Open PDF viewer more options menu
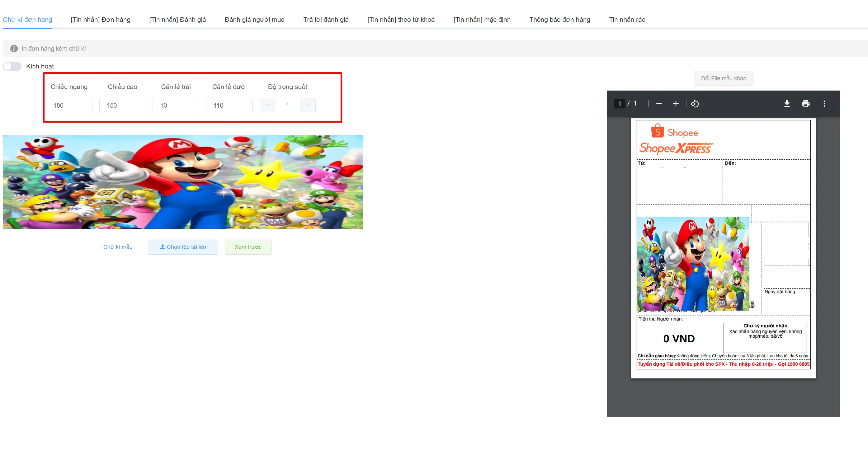 (x=824, y=104)
